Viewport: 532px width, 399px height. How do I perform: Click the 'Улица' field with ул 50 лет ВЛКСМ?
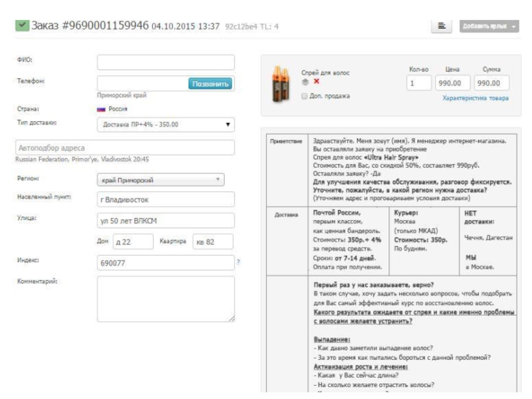166,221
